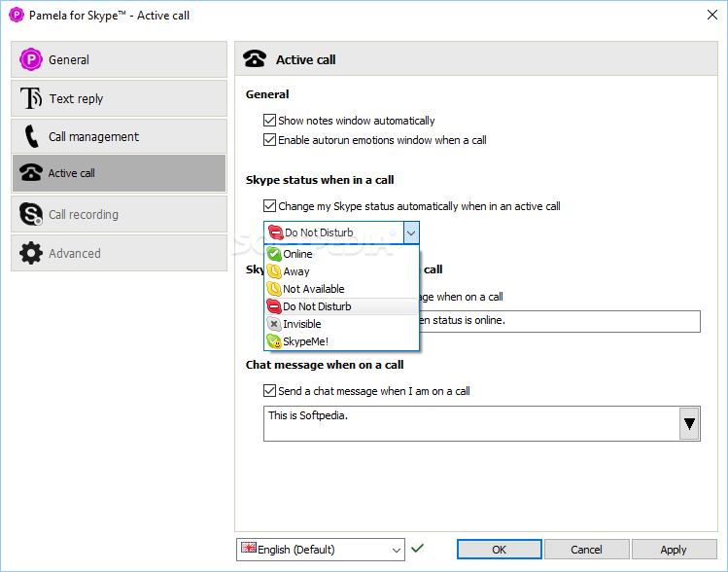
Task: Confirm settings with the OK button
Action: [x=500, y=550]
